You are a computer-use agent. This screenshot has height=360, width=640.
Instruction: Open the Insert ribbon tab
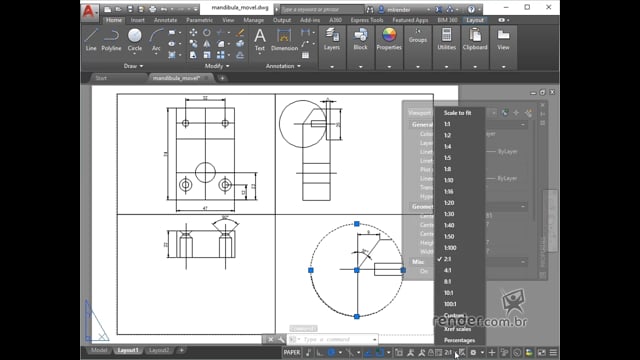pos(138,20)
